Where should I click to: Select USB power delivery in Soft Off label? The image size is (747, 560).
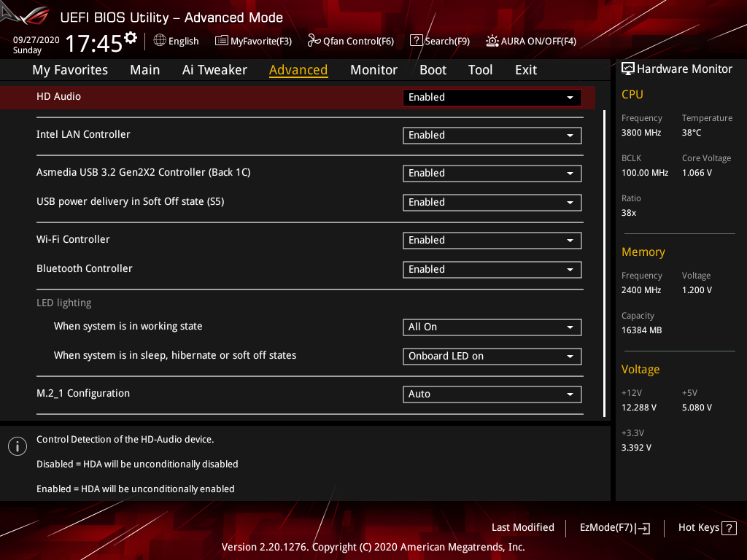tap(130, 201)
